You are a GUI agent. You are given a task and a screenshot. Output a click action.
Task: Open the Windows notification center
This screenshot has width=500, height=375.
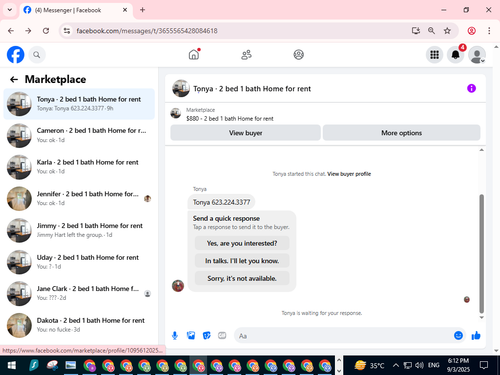click(x=484, y=365)
